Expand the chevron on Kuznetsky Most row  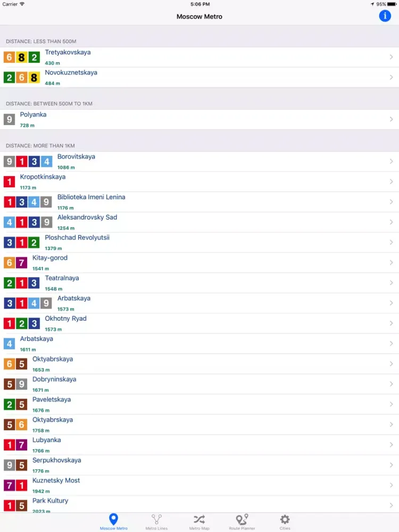click(391, 486)
